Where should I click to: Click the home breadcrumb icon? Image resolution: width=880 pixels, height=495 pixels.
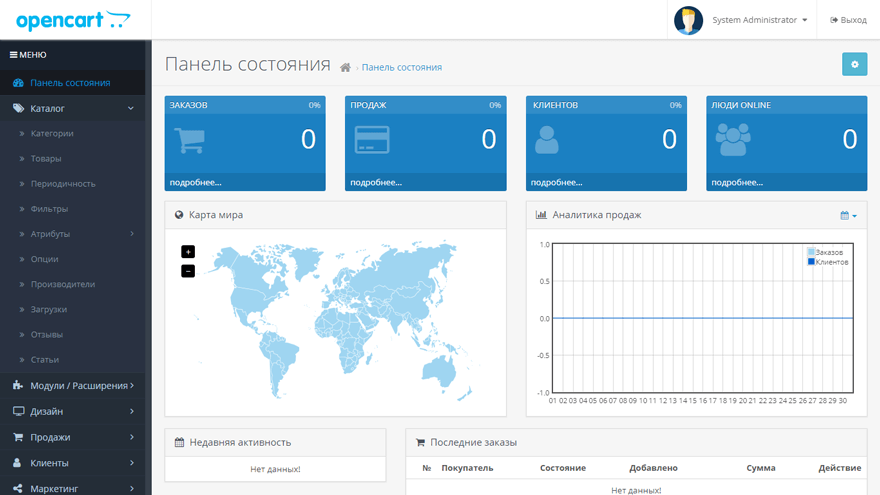(x=345, y=67)
